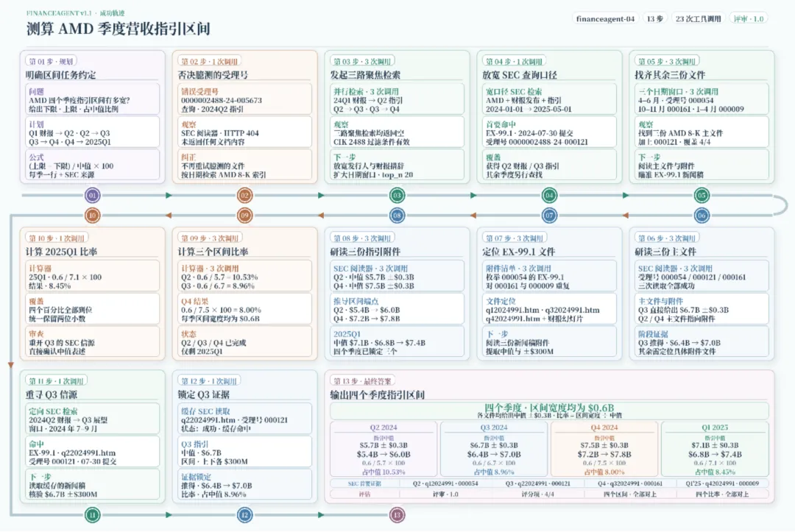Click the 评审 · 1.0 header chip
The height and width of the screenshot is (532, 795).
(x=749, y=18)
